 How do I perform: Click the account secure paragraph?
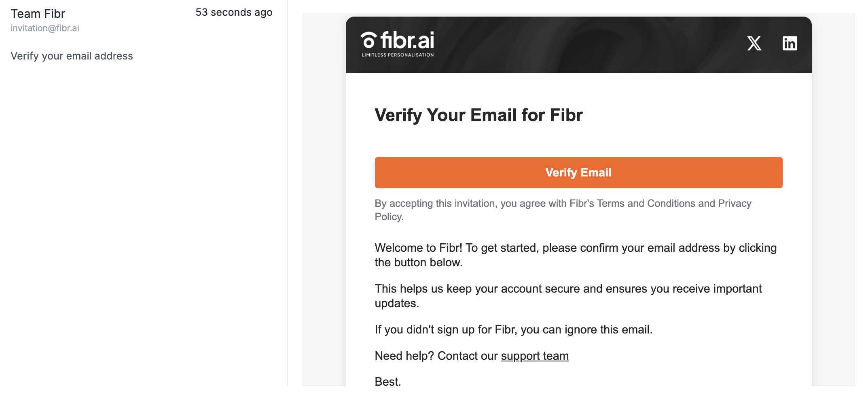(568, 296)
